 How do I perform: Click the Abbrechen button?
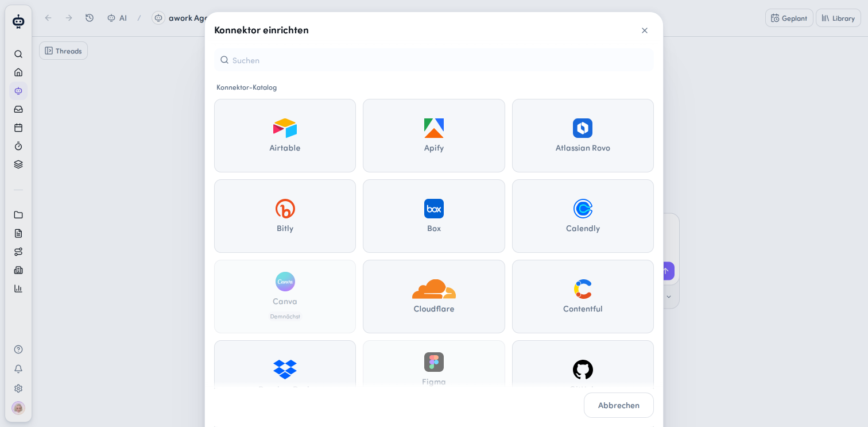(619, 405)
